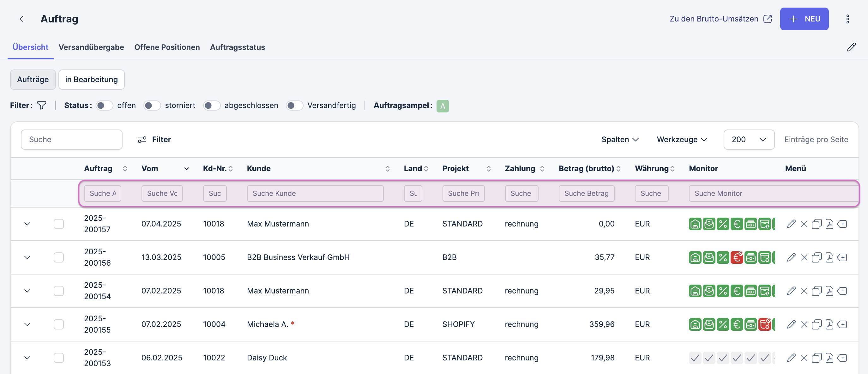Click red euro payment icon on B2B row
This screenshot has height=374, width=868.
tap(737, 257)
